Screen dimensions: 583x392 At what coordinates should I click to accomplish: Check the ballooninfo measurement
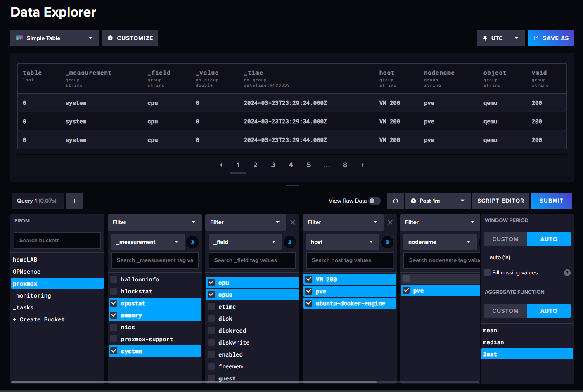114,279
